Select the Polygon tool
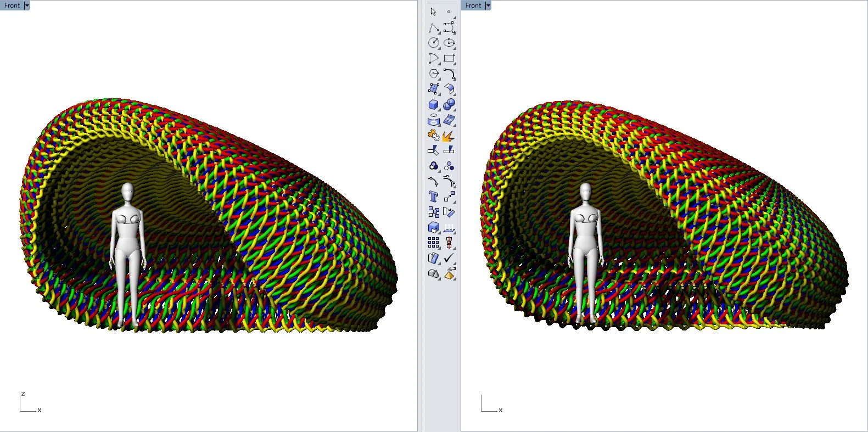The image size is (868, 432). 433,74
